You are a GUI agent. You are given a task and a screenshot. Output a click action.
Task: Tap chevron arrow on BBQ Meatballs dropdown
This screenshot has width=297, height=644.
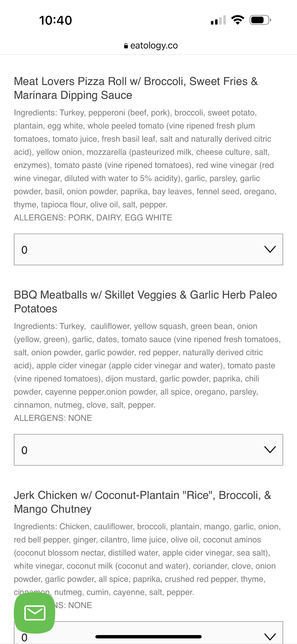tap(270, 450)
